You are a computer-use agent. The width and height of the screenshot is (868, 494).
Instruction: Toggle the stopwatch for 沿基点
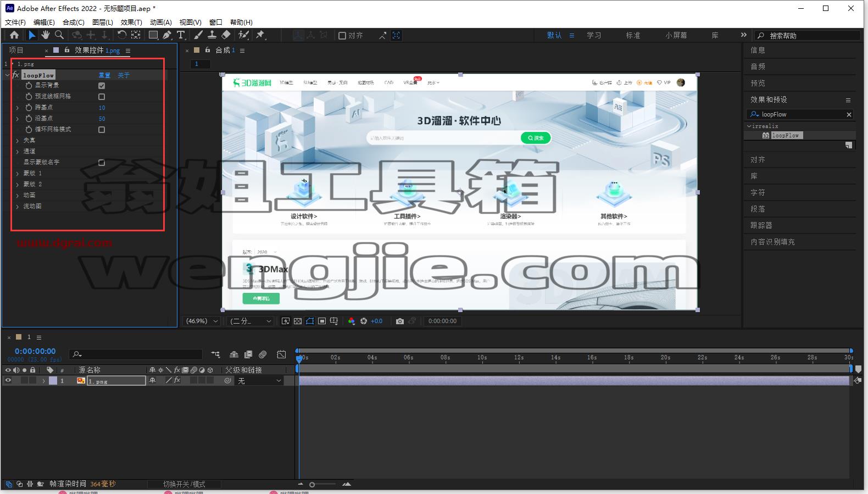coord(29,119)
